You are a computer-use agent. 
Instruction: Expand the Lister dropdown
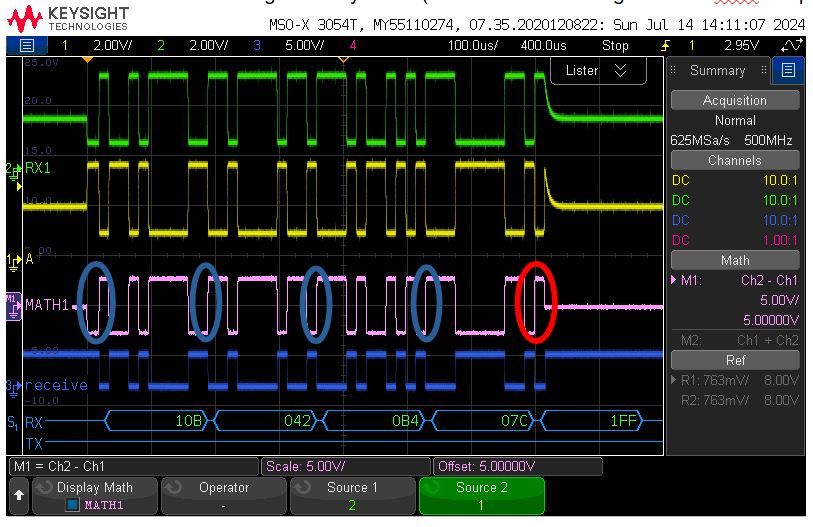click(598, 71)
